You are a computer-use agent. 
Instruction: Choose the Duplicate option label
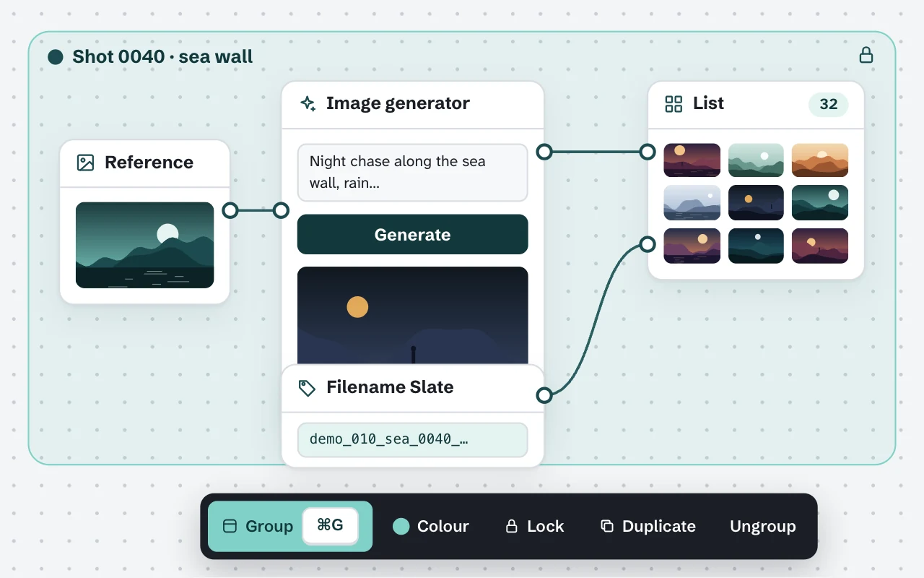(658, 526)
